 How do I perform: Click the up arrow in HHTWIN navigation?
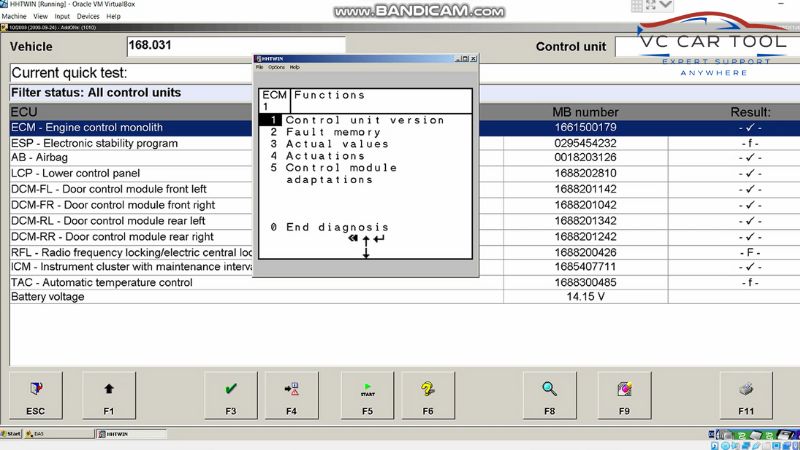pyautogui.click(x=366, y=241)
